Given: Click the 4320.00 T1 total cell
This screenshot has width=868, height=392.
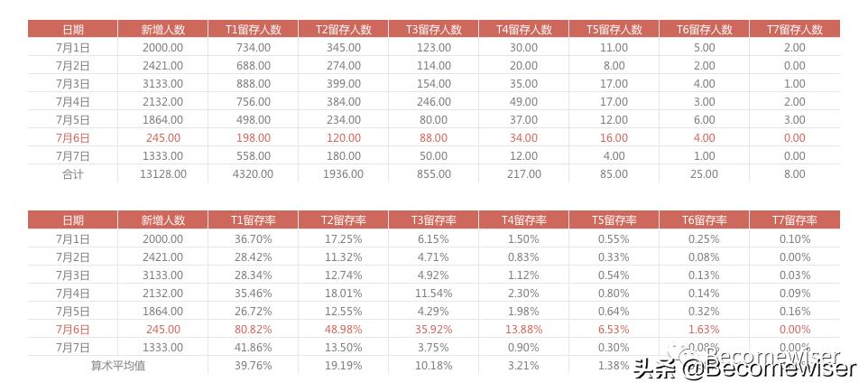Looking at the screenshot, I should (253, 173).
